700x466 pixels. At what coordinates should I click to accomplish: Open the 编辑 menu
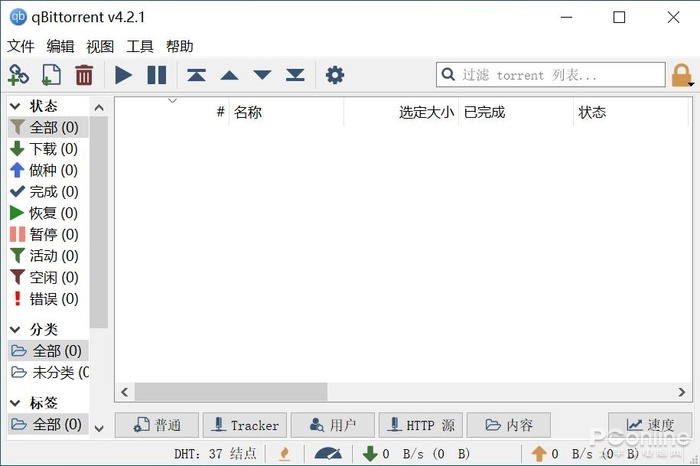(x=60, y=46)
